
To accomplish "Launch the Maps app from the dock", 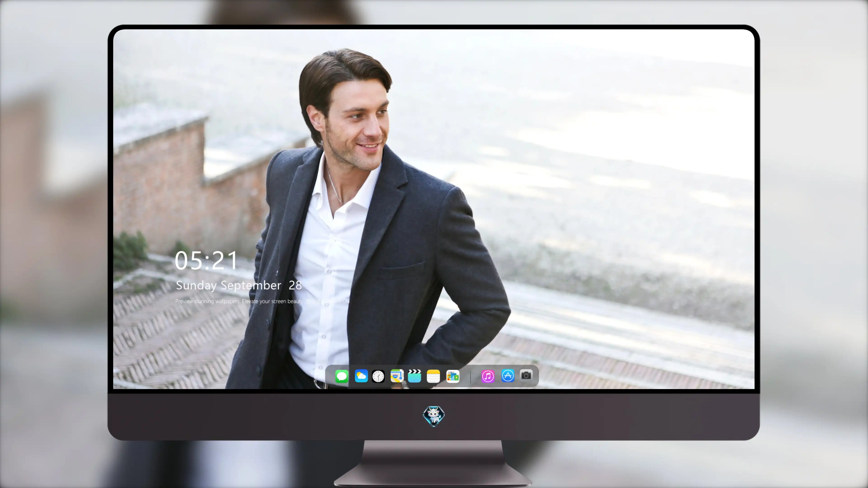I will pos(397,376).
